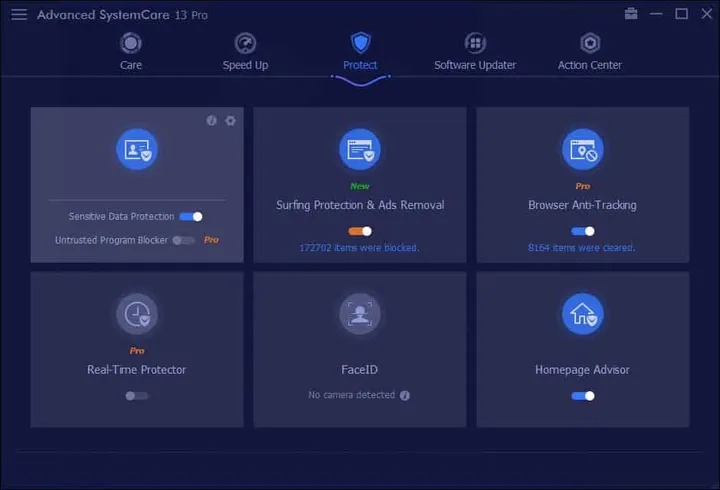Go to the Action Center tab
This screenshot has height=490, width=720.
(x=590, y=65)
